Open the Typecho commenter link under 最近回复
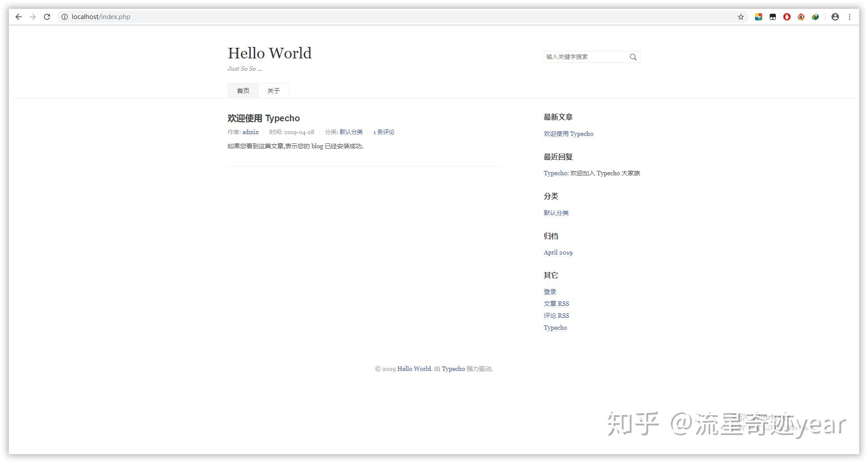Image resolution: width=868 pixels, height=463 pixels. (555, 173)
